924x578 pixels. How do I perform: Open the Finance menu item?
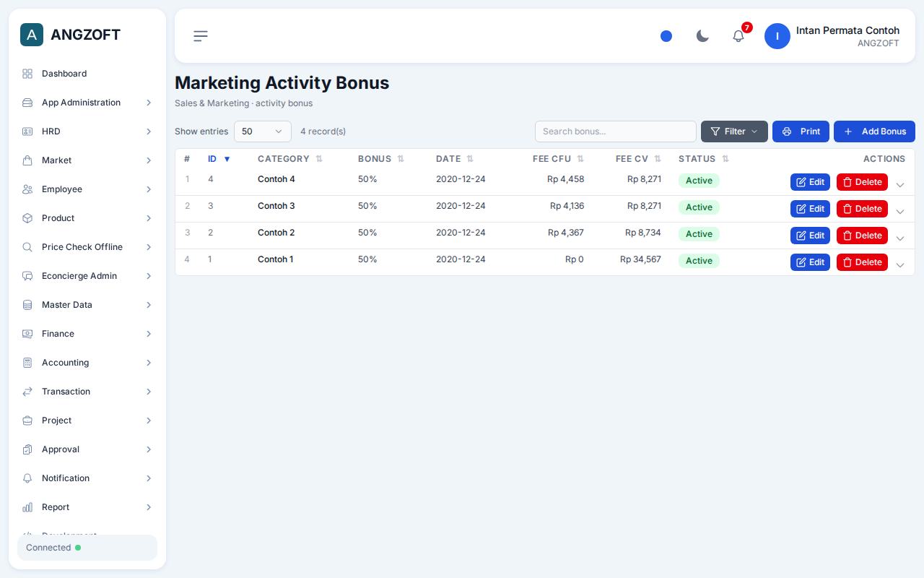click(87, 334)
